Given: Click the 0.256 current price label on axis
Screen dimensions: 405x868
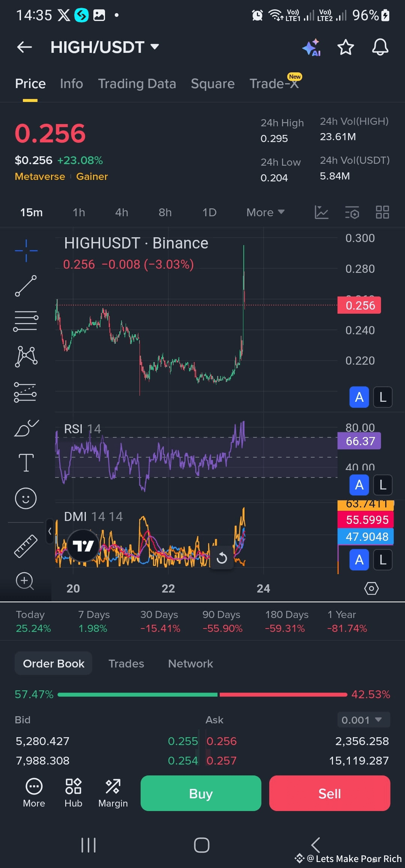Looking at the screenshot, I should (x=359, y=305).
